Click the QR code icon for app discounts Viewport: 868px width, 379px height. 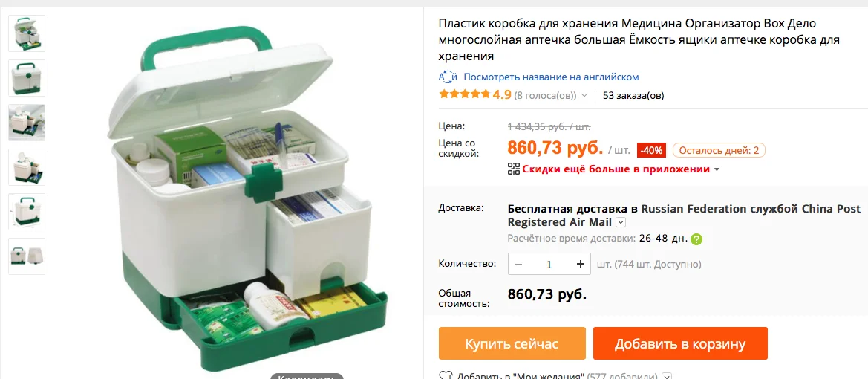pos(514,169)
